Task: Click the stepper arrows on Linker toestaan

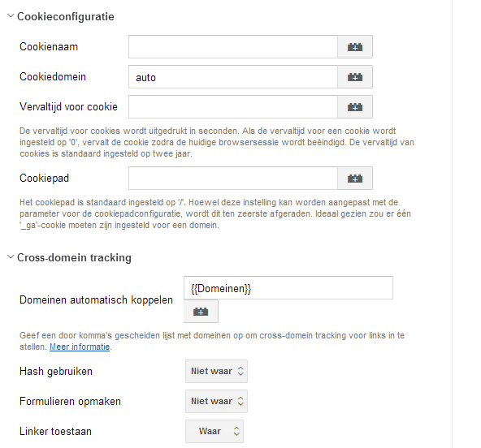Action: click(236, 431)
